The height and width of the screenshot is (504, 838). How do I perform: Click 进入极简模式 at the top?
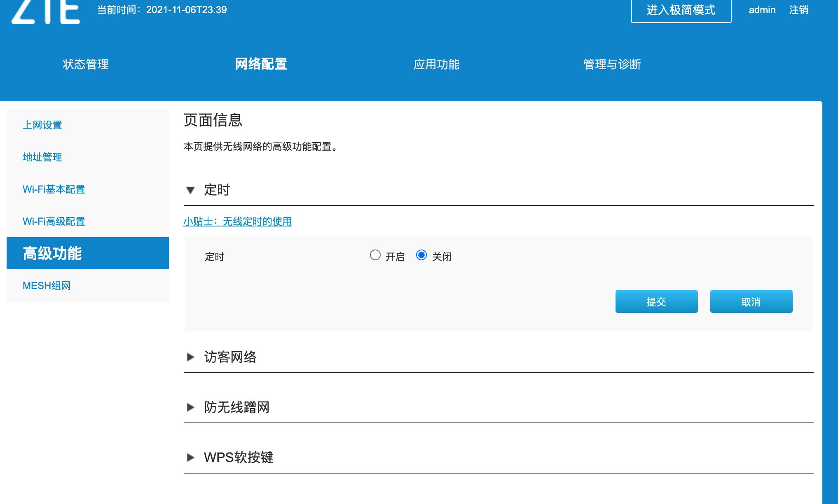click(x=681, y=10)
